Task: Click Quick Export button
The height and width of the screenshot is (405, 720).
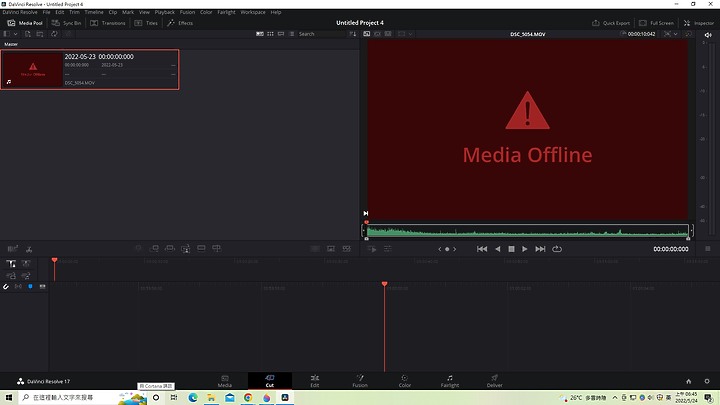Action: pyautogui.click(x=611, y=23)
